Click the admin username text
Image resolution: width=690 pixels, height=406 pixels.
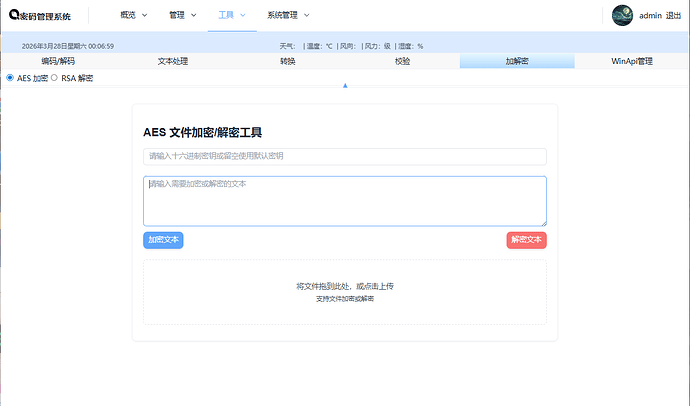[x=650, y=16]
